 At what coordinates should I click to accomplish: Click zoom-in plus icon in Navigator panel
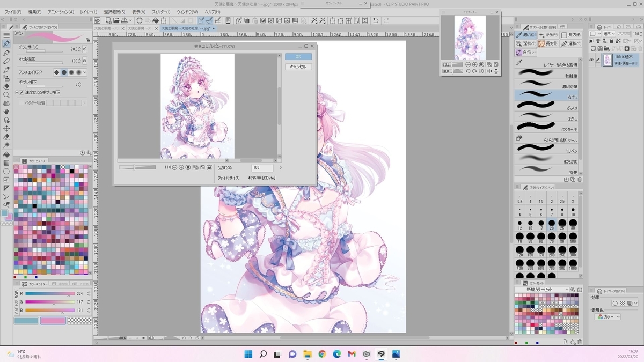(x=474, y=64)
